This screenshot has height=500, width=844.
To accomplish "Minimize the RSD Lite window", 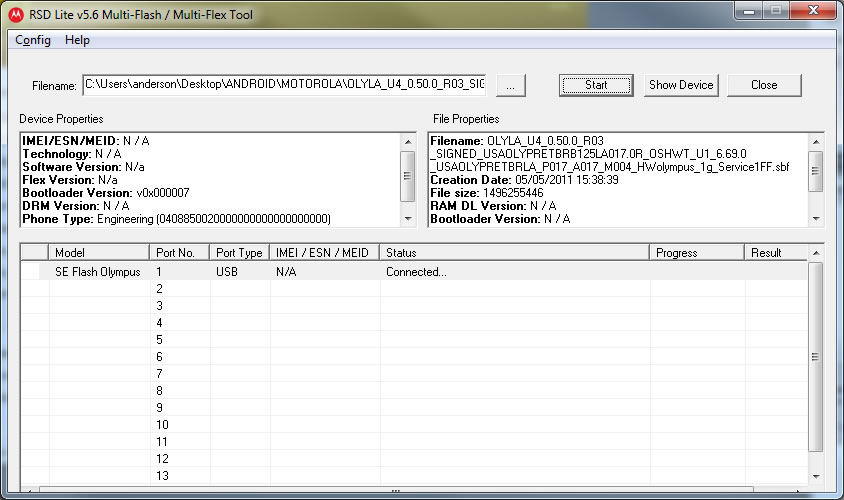I will pyautogui.click(x=749, y=11).
